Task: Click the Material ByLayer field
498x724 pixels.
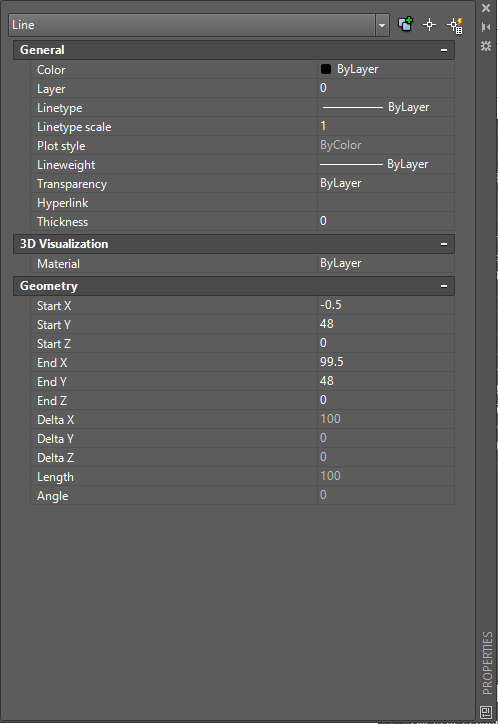Action: tap(386, 263)
